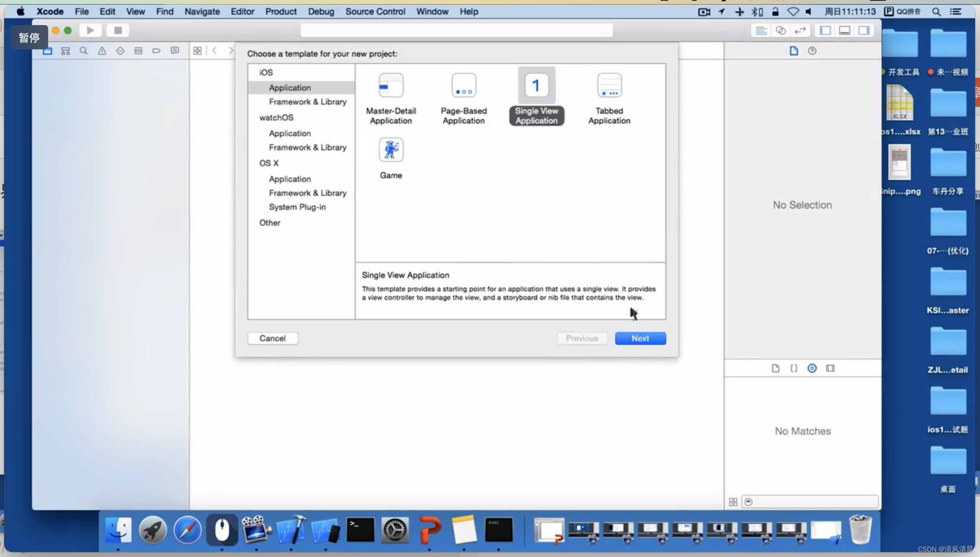The width and height of the screenshot is (980, 557).
Task: Open Terminal from the Dock
Action: coord(360,529)
